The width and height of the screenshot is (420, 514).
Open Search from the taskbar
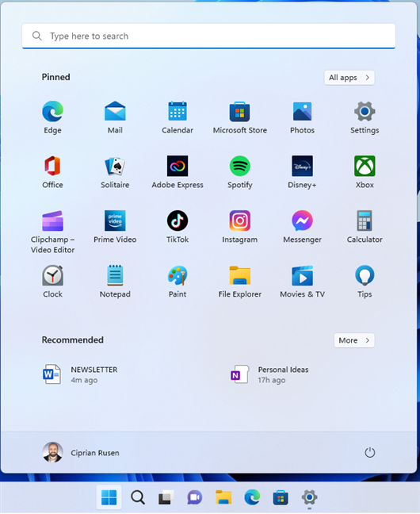pyautogui.click(x=138, y=497)
